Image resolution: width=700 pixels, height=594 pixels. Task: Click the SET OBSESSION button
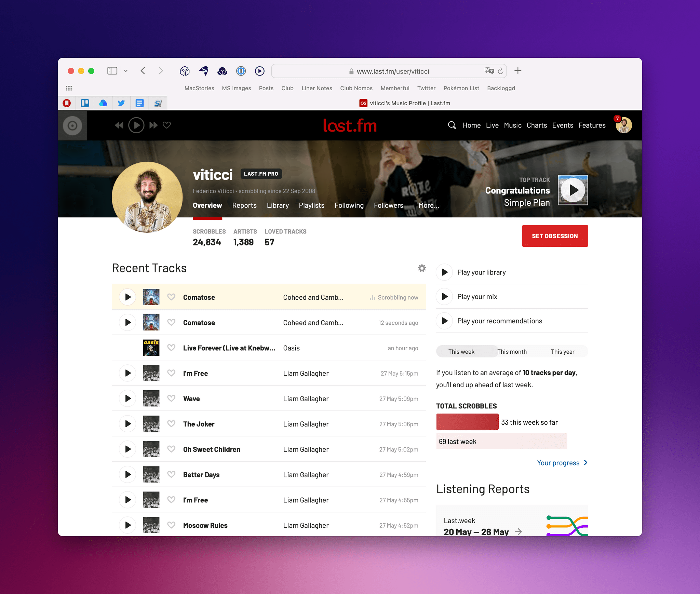click(554, 236)
